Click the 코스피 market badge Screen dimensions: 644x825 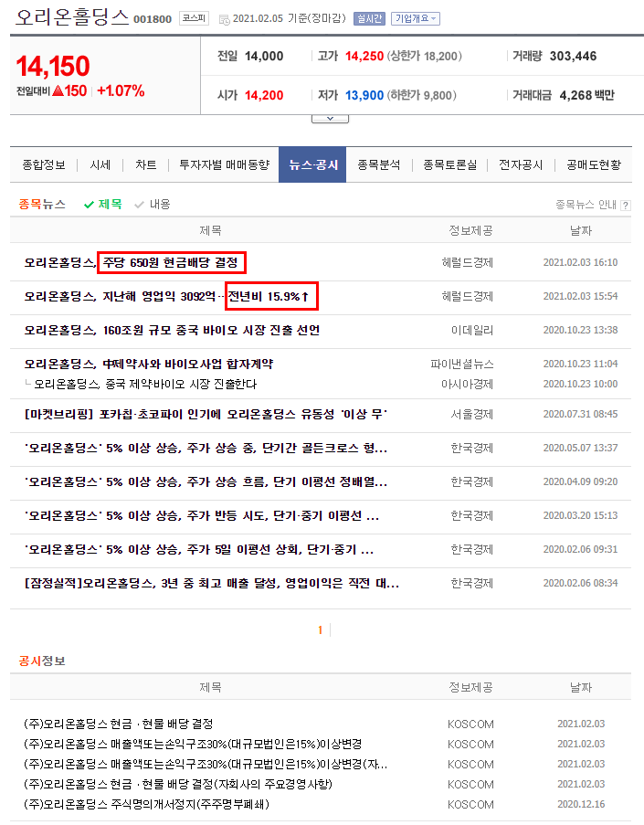(194, 18)
